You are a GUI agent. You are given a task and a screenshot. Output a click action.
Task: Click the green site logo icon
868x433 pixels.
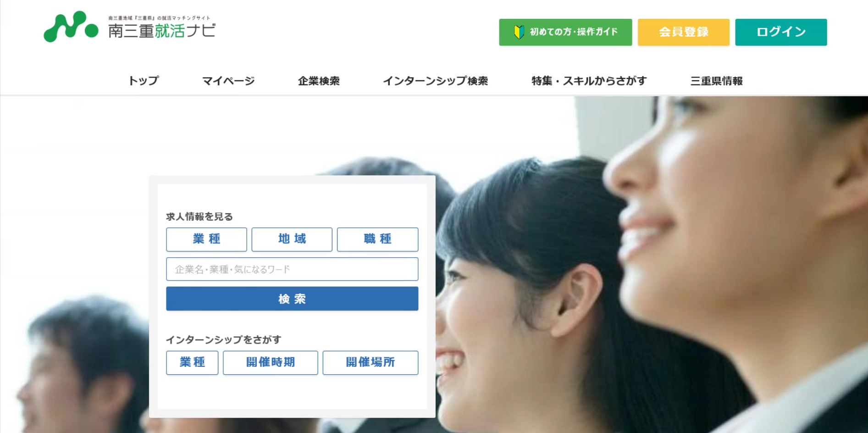pos(71,27)
